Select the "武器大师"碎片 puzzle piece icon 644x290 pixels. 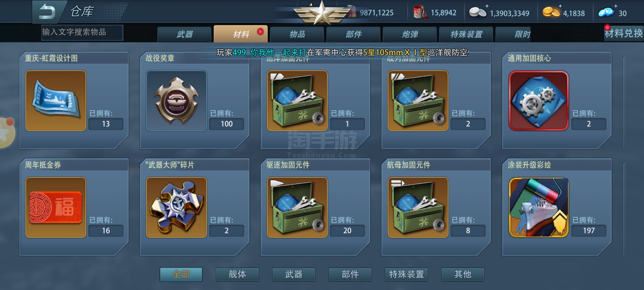point(177,207)
